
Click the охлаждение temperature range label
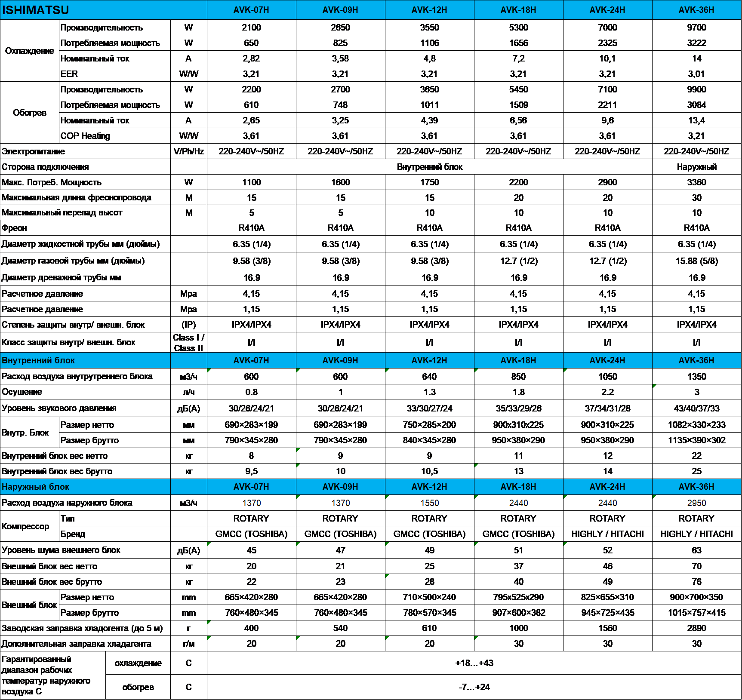138,663
